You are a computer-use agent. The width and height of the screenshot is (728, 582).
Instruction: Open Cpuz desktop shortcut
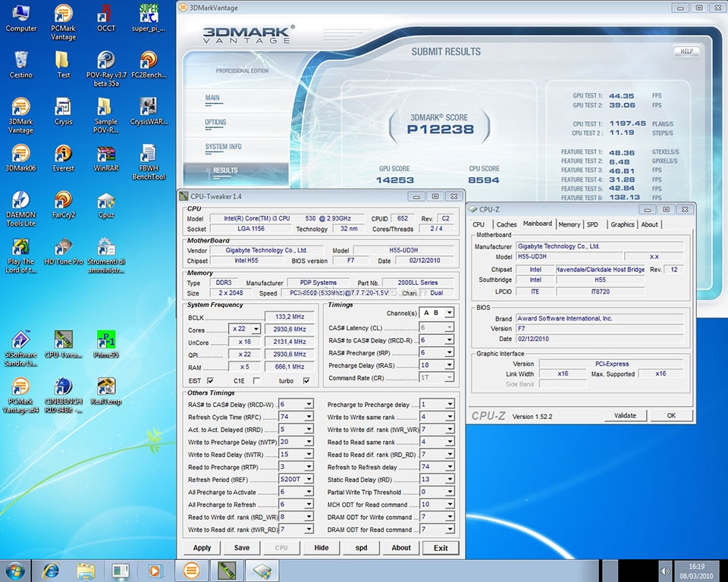click(106, 205)
